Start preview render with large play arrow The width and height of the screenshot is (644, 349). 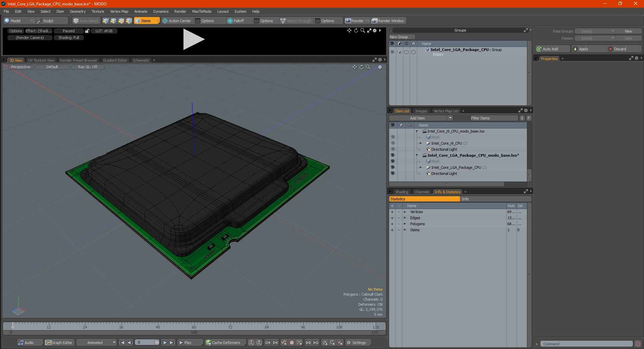194,39
